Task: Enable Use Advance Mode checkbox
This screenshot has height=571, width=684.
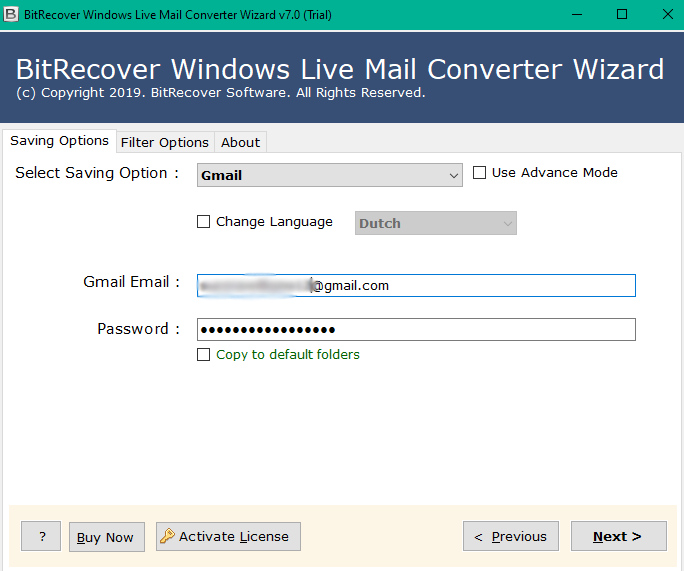Action: tap(479, 173)
